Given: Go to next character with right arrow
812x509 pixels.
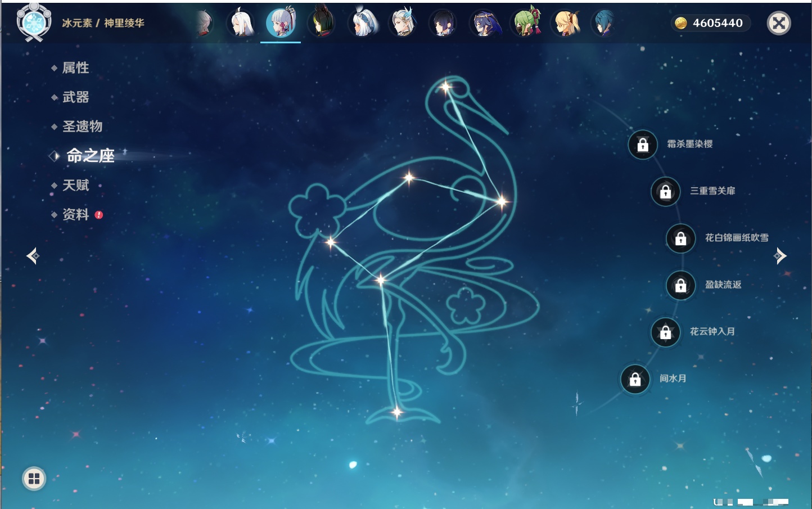Looking at the screenshot, I should click(780, 256).
